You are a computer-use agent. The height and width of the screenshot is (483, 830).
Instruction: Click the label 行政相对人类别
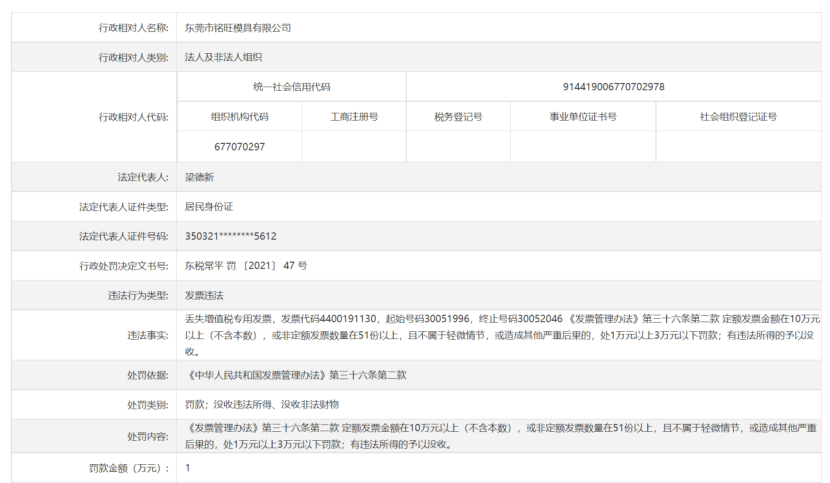(133, 57)
